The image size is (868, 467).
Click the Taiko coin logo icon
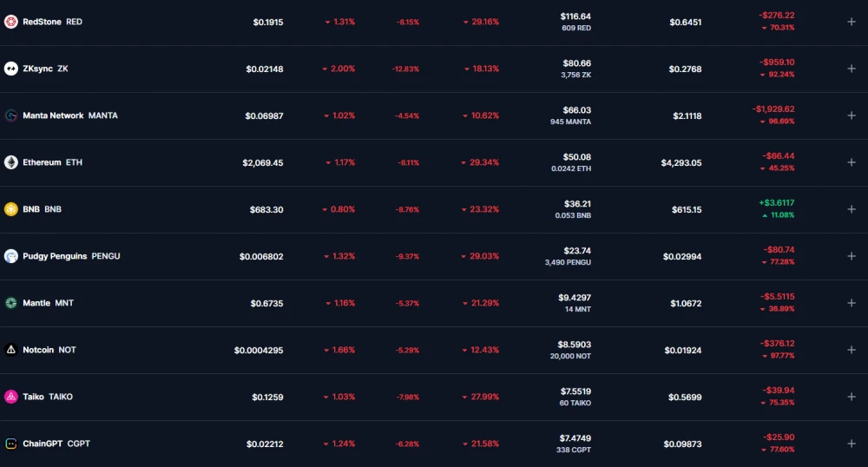point(11,397)
